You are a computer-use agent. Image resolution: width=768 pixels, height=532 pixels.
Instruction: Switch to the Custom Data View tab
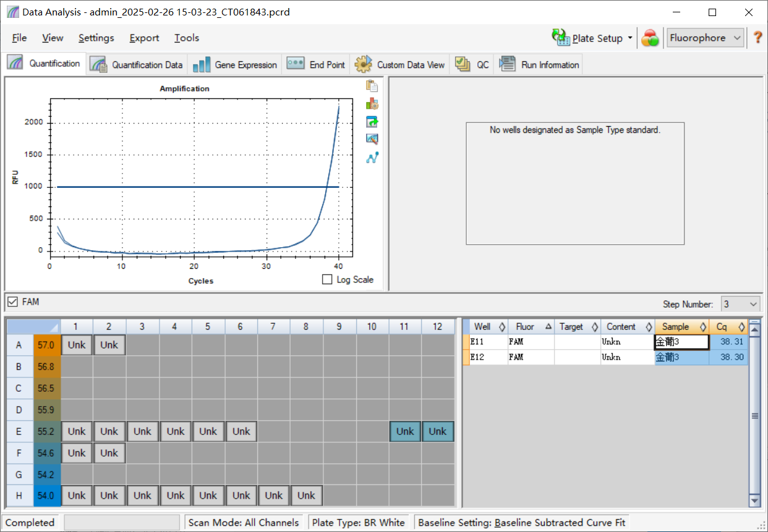(x=399, y=64)
